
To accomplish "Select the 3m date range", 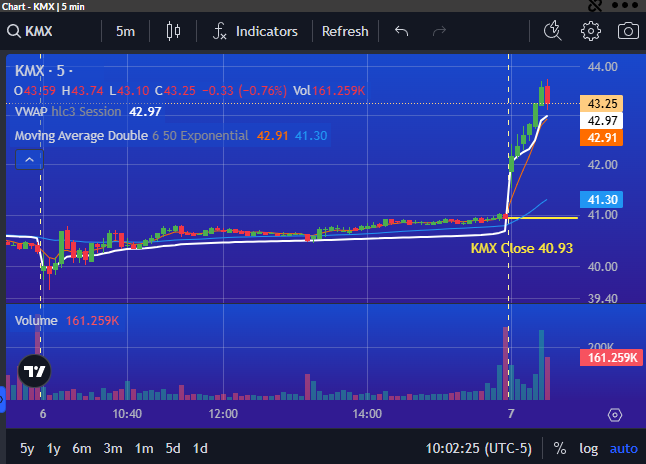I will pos(113,448).
